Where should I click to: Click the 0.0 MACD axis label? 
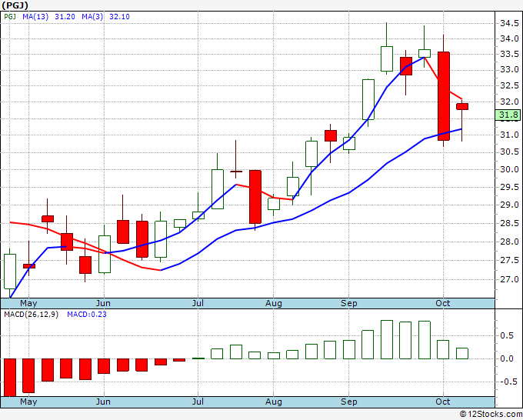[507, 359]
